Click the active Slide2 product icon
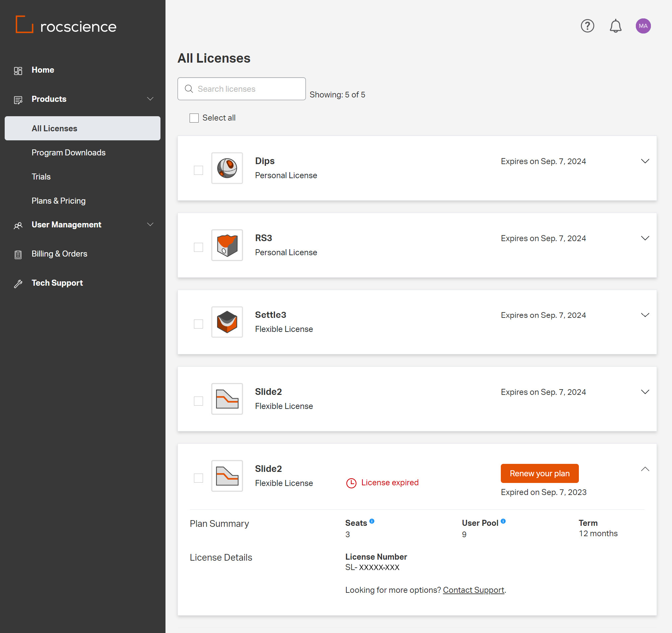 click(227, 399)
